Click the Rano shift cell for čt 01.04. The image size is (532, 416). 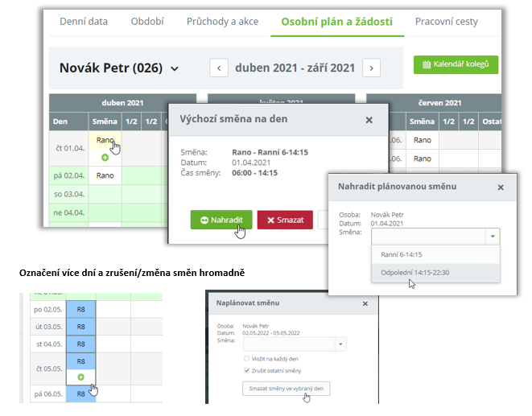tap(105, 140)
